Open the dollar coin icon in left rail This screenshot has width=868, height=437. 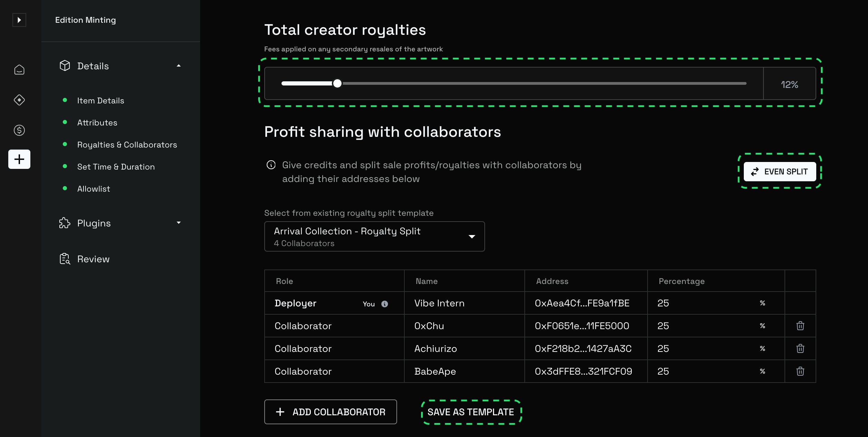19,130
